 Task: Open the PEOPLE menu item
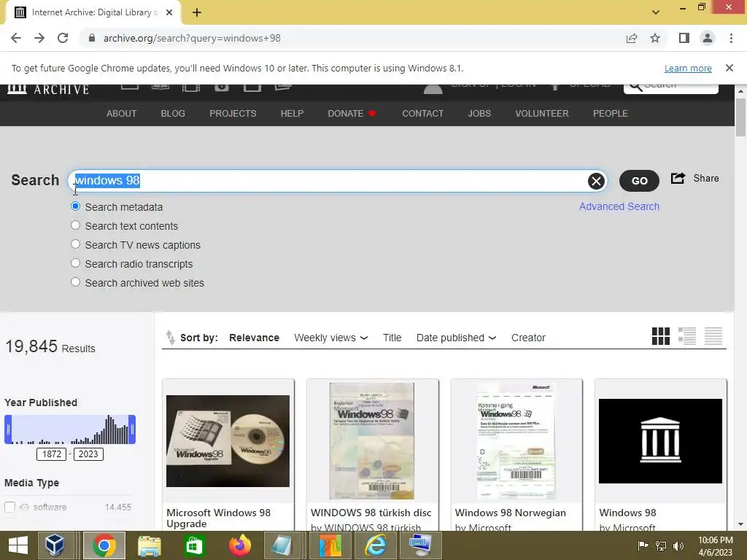611,113
